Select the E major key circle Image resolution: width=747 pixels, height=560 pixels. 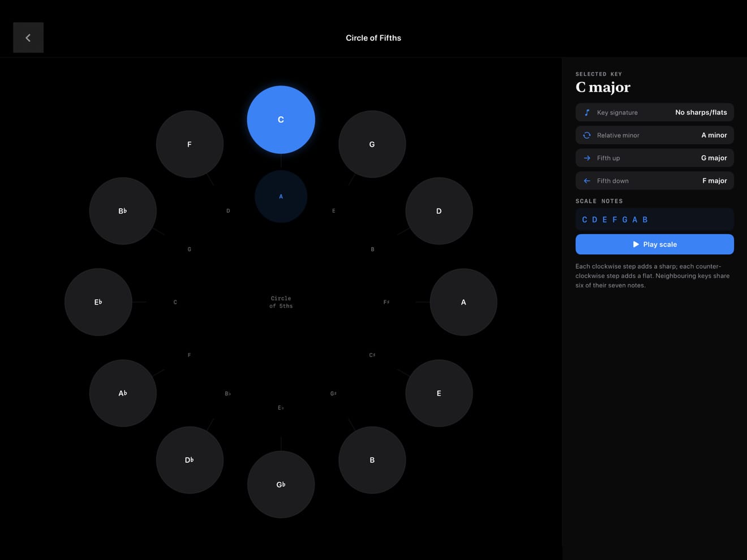[x=439, y=393]
